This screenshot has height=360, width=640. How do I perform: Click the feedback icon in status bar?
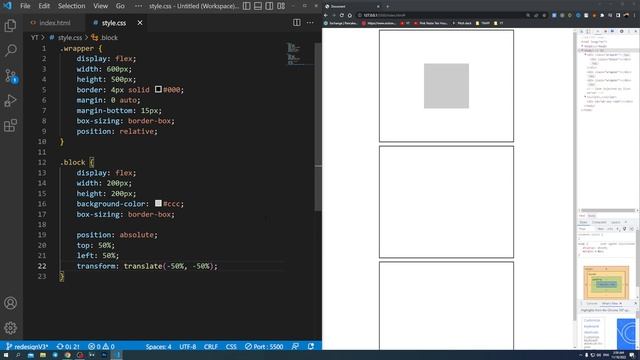(295, 347)
